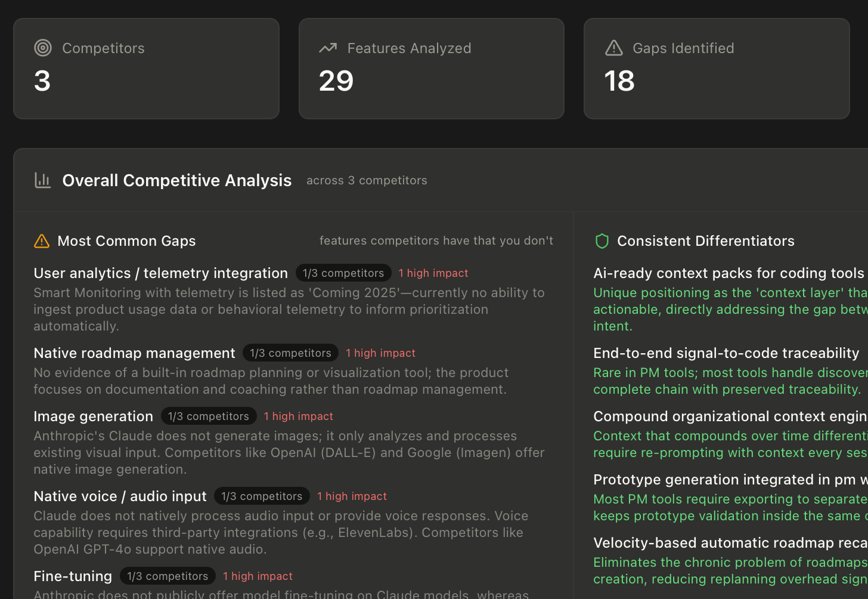Click the 1 high impact label for Native roadmap management
Viewport: 868px width, 599px height.
pos(380,353)
